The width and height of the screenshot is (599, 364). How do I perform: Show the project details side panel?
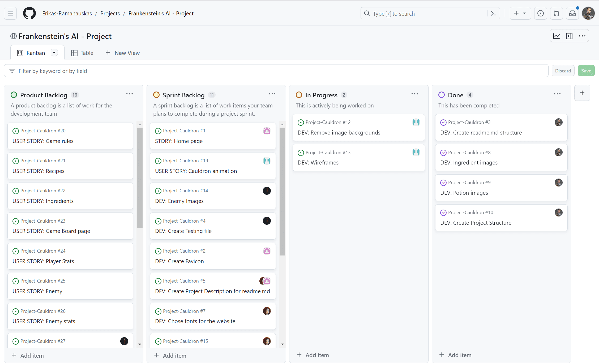point(569,36)
